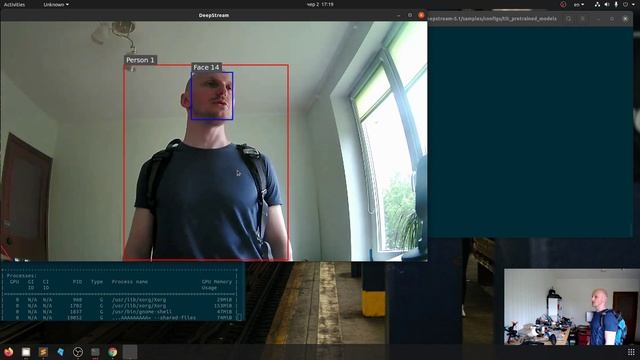Open the network status icon
This screenshot has width=640, height=360.
pyautogui.click(x=597, y=4)
